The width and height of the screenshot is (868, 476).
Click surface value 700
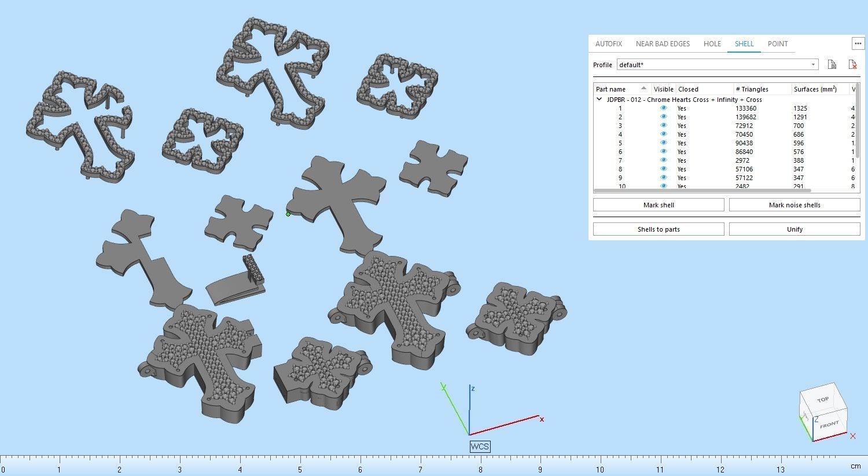point(799,126)
